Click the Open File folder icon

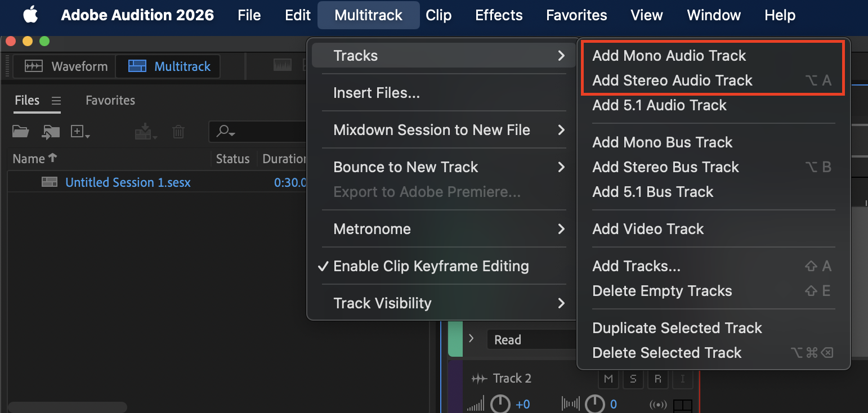21,132
